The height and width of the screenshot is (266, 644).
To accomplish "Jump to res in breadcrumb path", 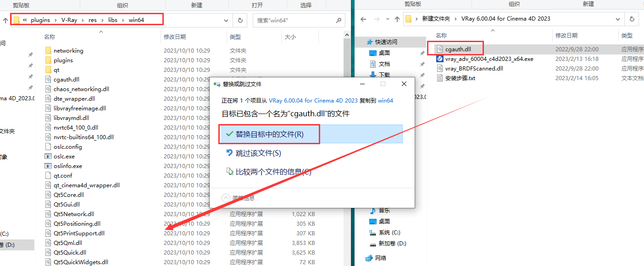I will click(93, 20).
